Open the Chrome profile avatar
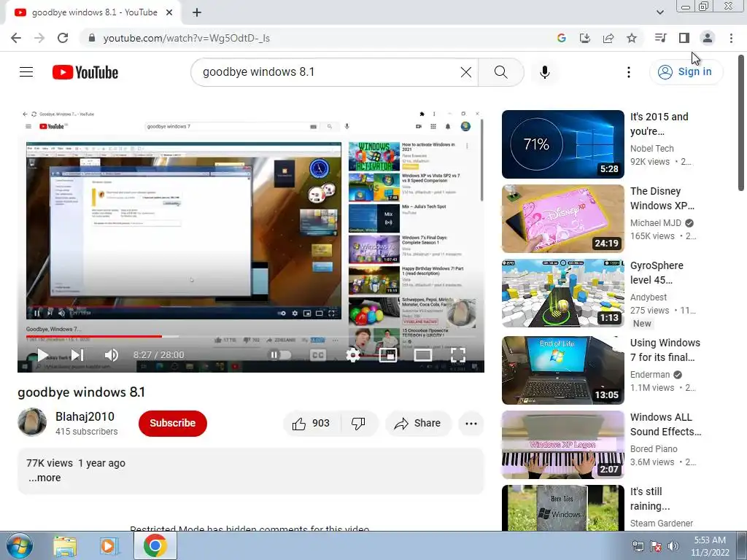The image size is (747, 560). tap(708, 38)
